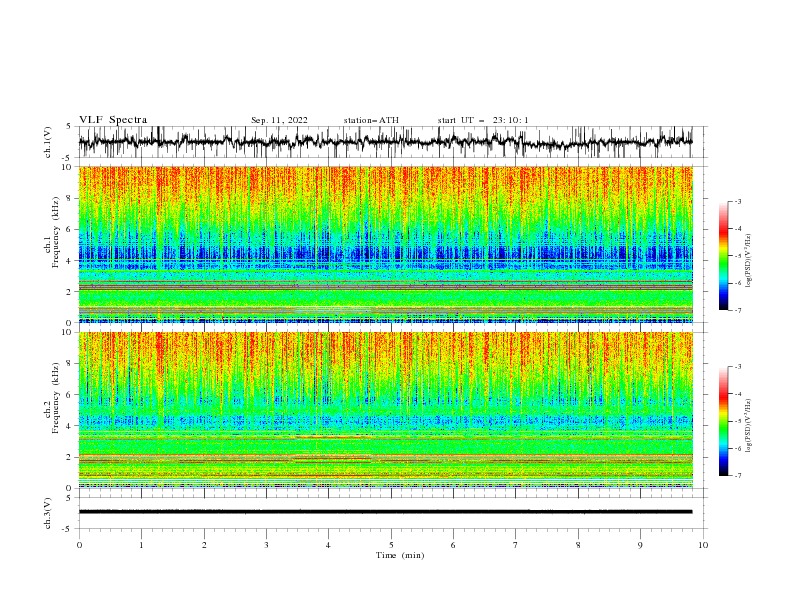The image size is (792, 612).
Task: Click time axis tick label "10"
Action: 703,545
